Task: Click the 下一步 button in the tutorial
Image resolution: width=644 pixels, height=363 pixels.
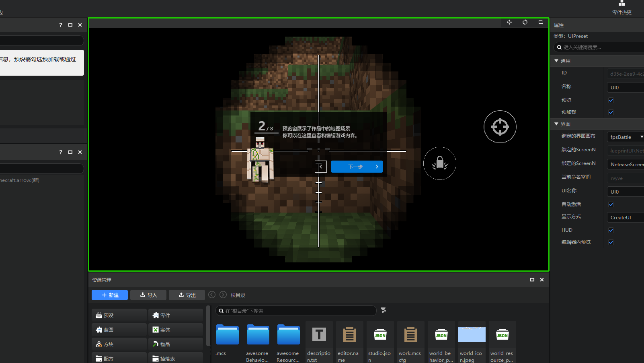Action: 357,167
